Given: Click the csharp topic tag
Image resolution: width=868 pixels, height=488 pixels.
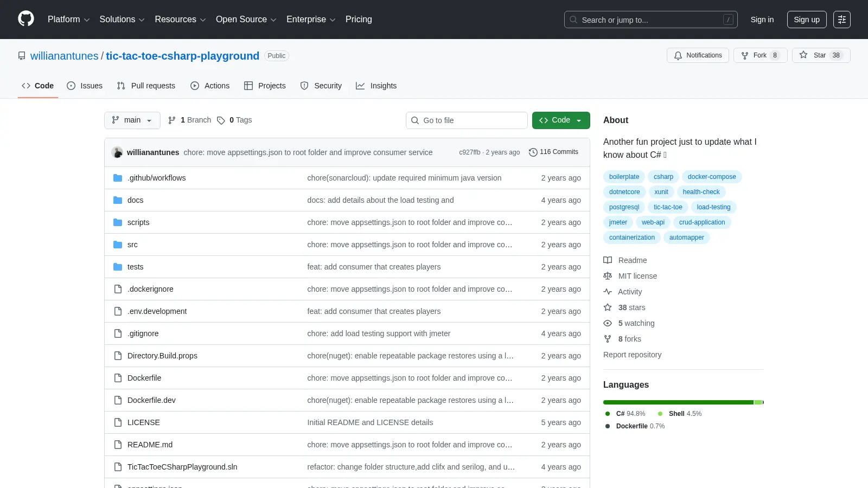Looking at the screenshot, I should tap(663, 177).
